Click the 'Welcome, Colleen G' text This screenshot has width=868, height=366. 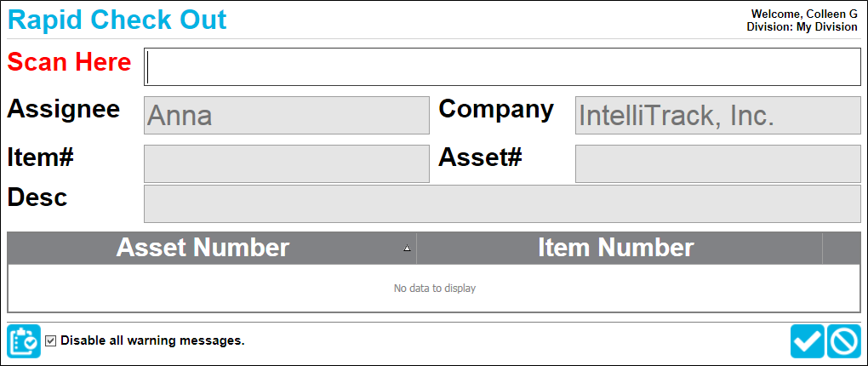coord(804,14)
